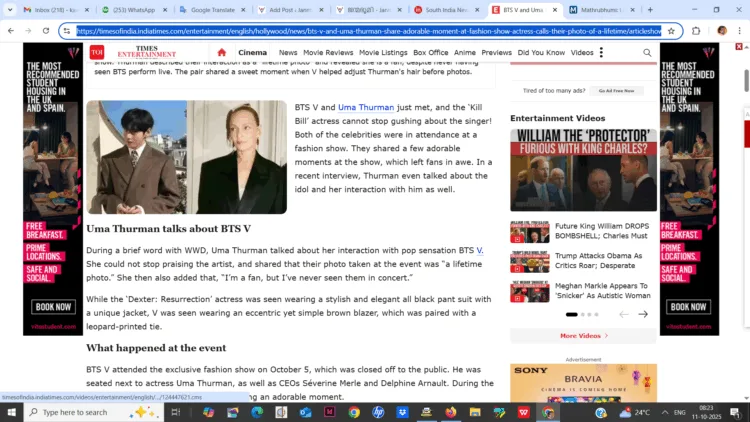The image size is (750, 422).
Task: Open a new browser tab with plus icon
Action: [650, 9]
